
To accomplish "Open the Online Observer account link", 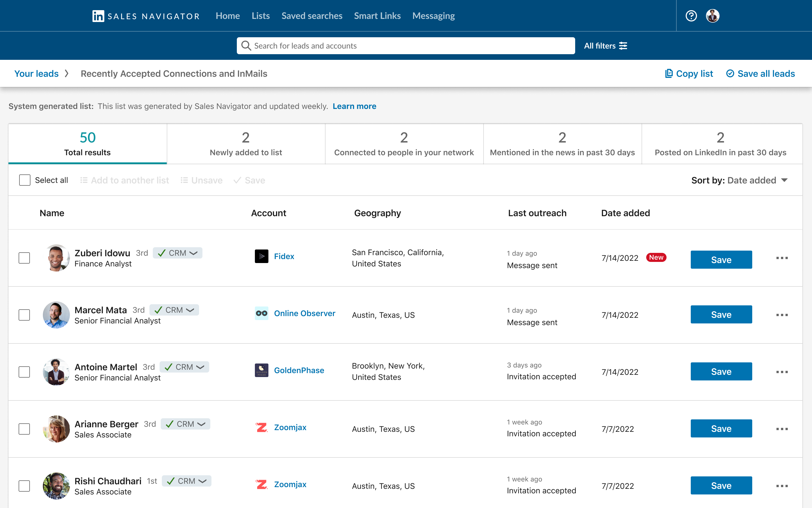I will (x=305, y=313).
